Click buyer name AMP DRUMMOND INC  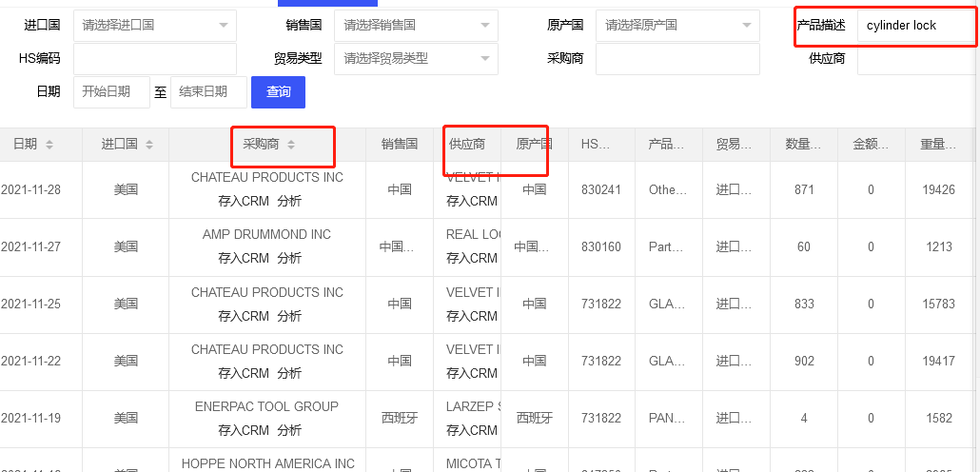266,234
